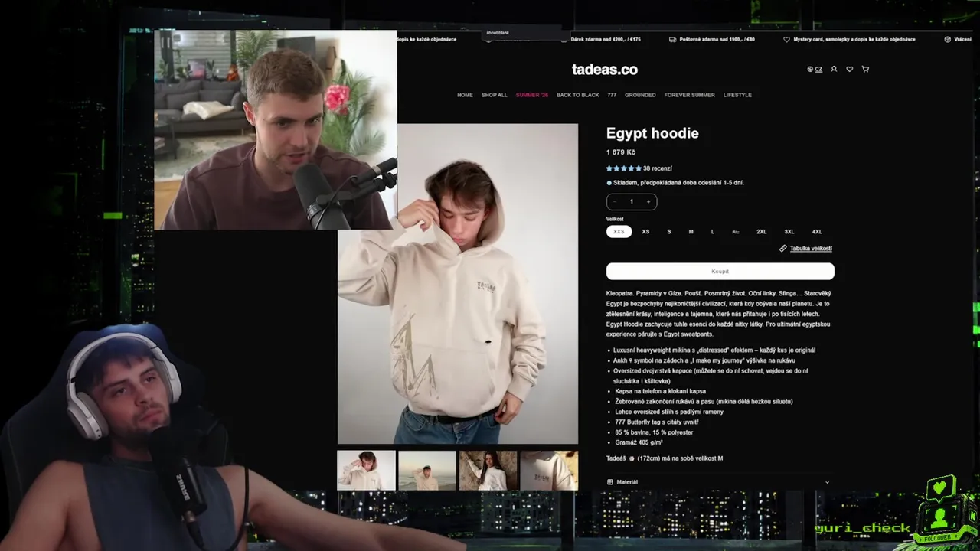Click the gift box icon beside Dárek zdarma
Viewport: 980px width, 551px height.
point(564,39)
